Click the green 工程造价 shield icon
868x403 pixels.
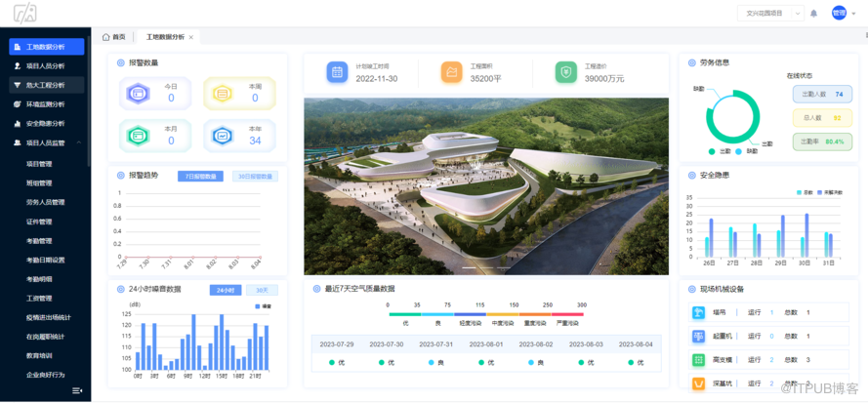coord(566,72)
